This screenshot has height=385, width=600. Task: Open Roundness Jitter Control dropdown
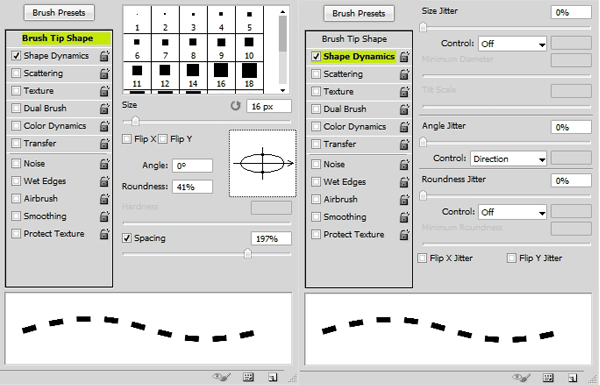pos(512,212)
